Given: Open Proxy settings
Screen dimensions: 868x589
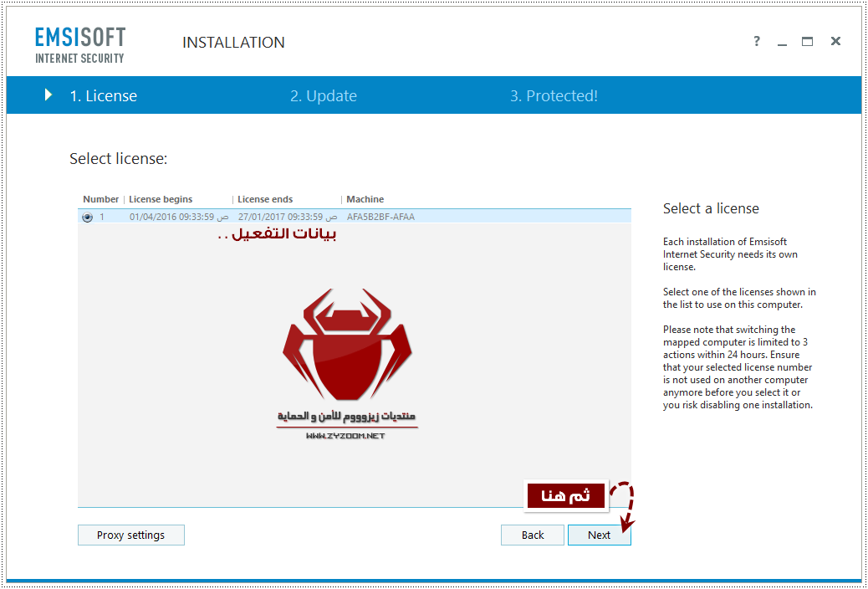Looking at the screenshot, I should point(131,535).
